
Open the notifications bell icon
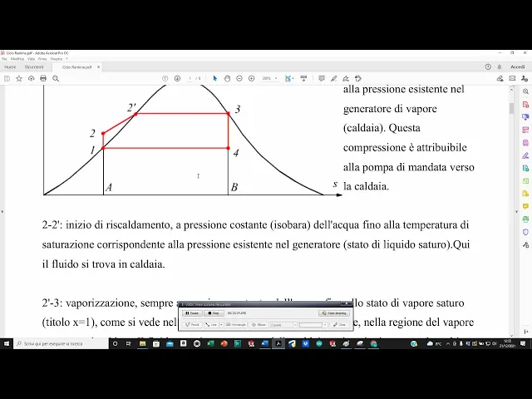500,66
